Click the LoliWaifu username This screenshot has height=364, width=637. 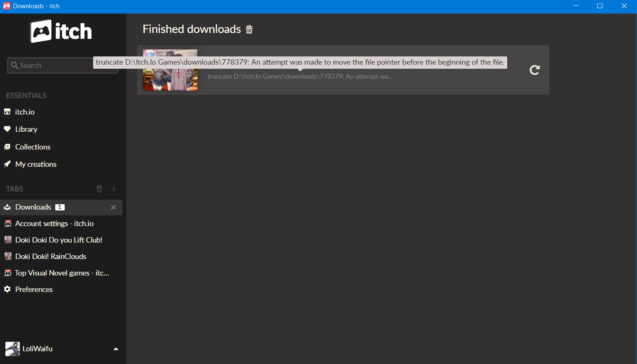tap(37, 349)
